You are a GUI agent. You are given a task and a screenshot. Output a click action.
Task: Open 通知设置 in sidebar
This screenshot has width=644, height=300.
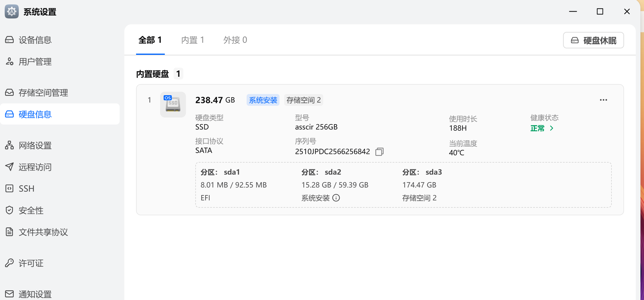[35, 294]
